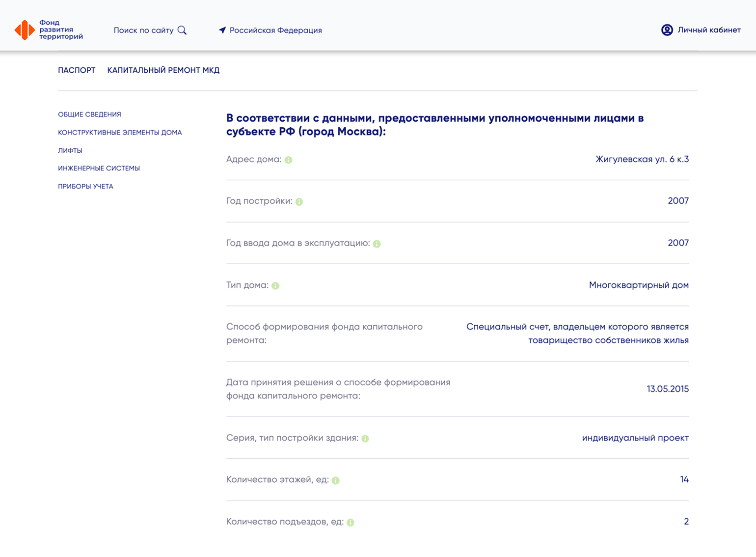Screen dimensions: 756x557
Task: Open Личный кабинет
Action: [708, 30]
